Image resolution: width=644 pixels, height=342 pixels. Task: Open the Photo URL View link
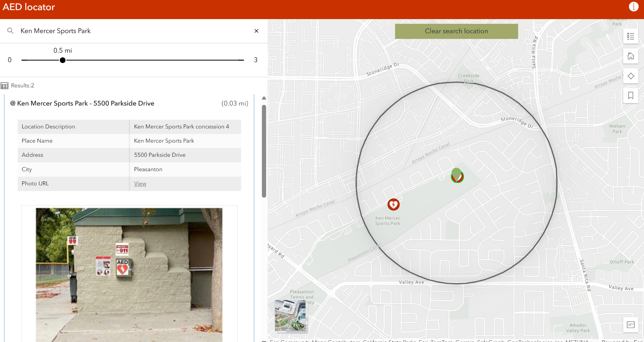[140, 184]
